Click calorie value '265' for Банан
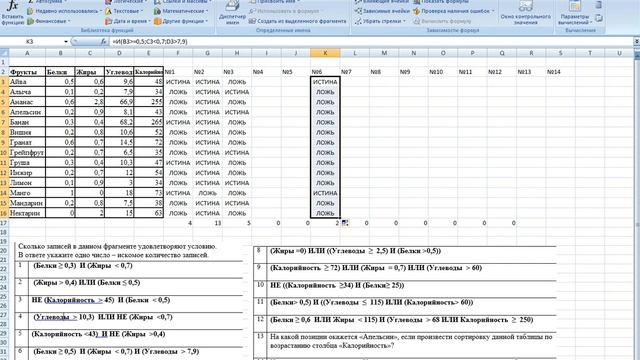640x360 pixels. click(149, 122)
